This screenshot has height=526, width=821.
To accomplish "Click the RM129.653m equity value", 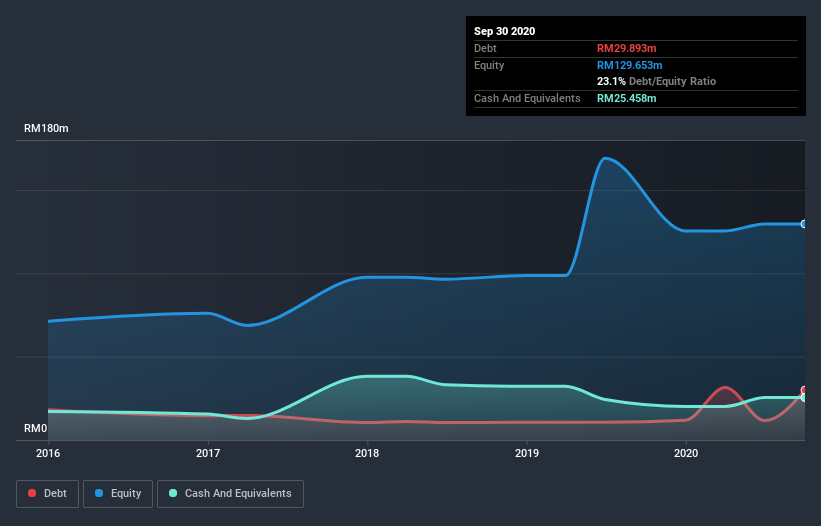I will tap(629, 65).
